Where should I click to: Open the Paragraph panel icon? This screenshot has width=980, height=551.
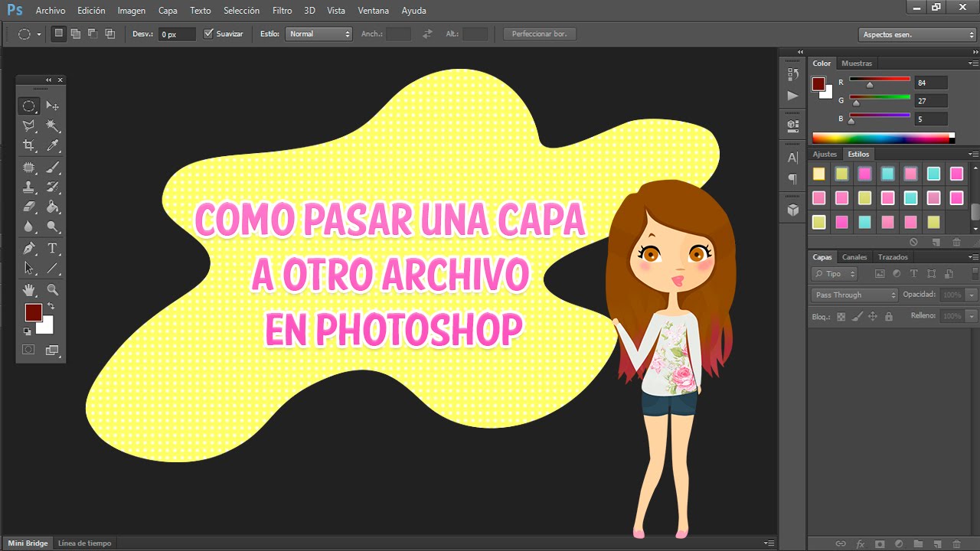pyautogui.click(x=792, y=179)
